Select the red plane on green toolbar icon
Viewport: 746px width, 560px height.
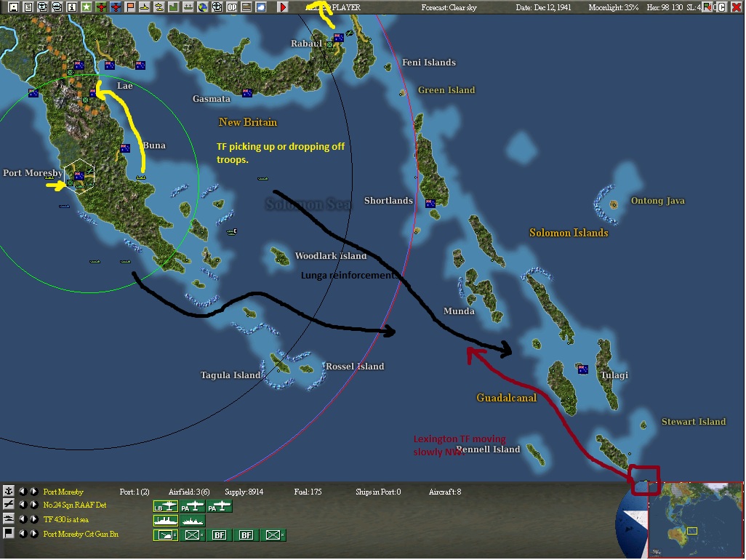tap(101, 7)
